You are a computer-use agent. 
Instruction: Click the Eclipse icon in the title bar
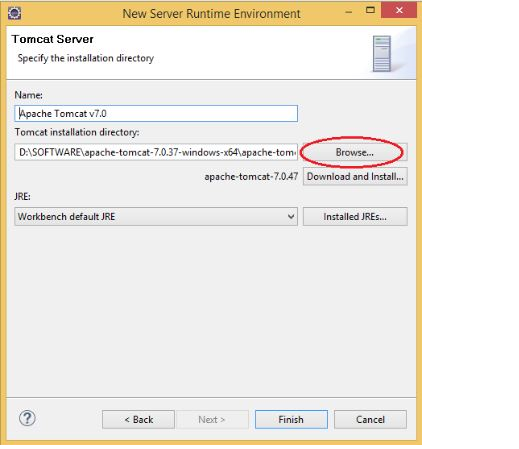point(14,13)
